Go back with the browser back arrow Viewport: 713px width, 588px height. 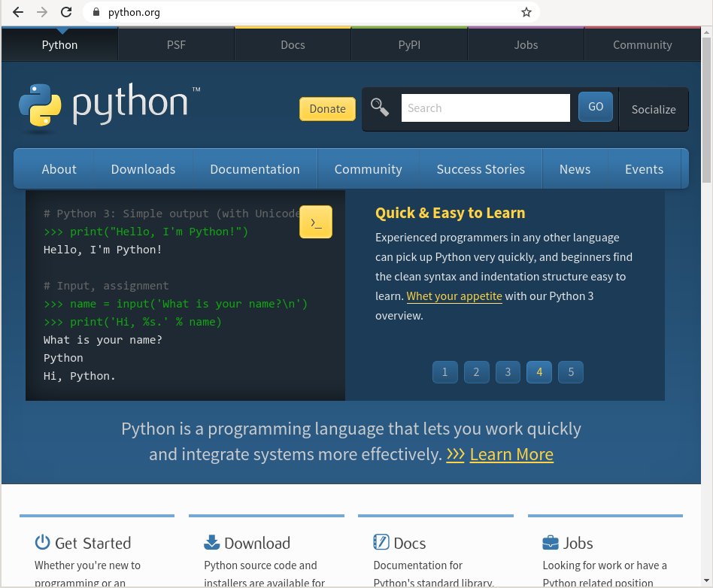point(18,12)
